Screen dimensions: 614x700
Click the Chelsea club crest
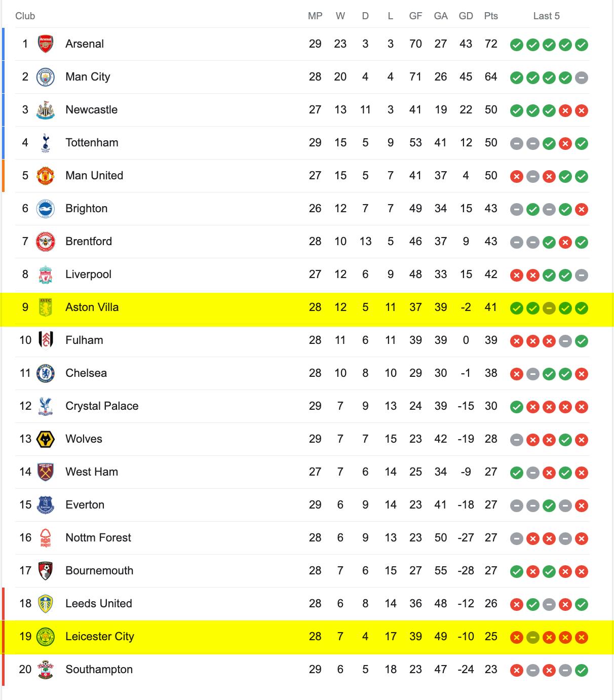tap(46, 373)
